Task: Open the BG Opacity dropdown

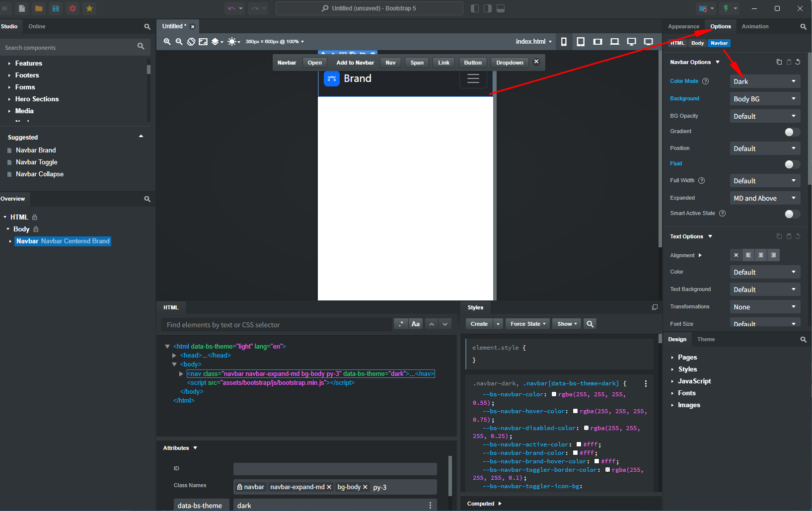Action: [765, 116]
